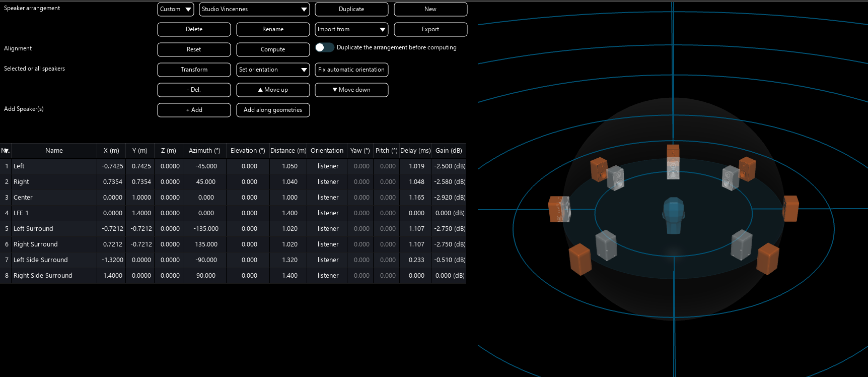The height and width of the screenshot is (377, 868).
Task: Click the Add along geometries button
Action: coord(273,110)
